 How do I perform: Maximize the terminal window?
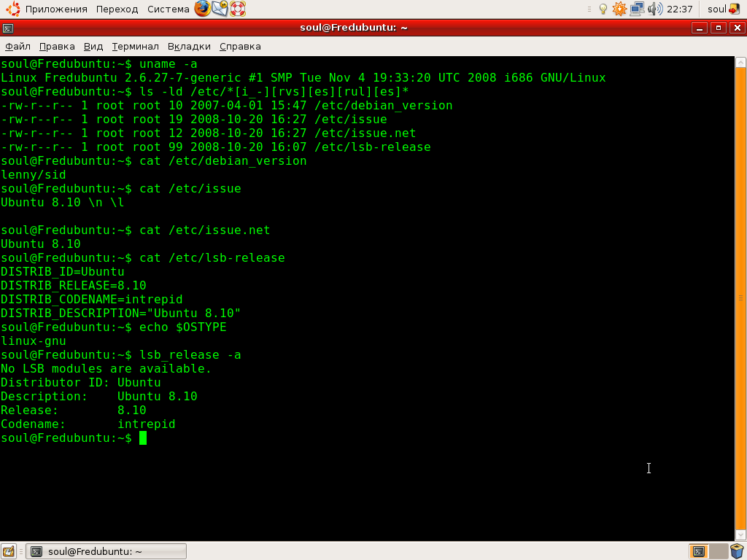[719, 28]
